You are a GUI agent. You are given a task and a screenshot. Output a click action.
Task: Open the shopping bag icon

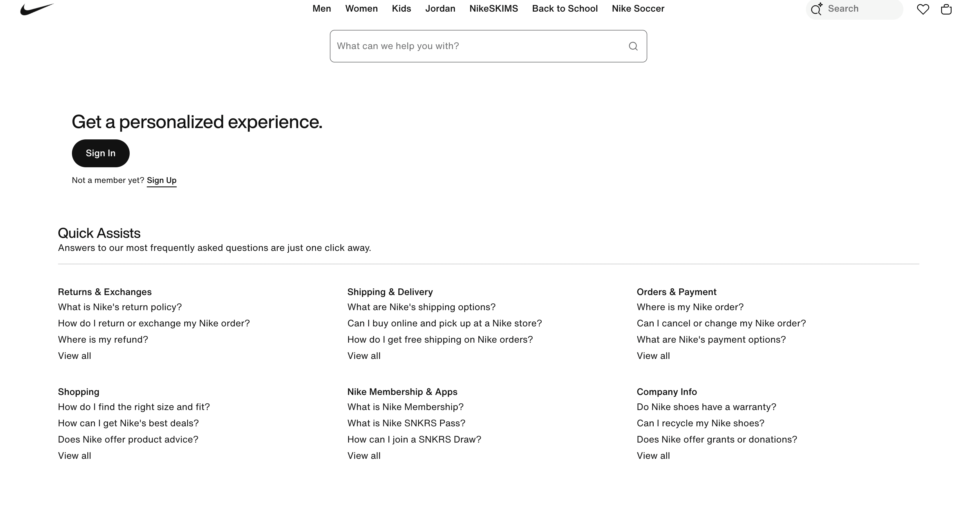pos(946,9)
